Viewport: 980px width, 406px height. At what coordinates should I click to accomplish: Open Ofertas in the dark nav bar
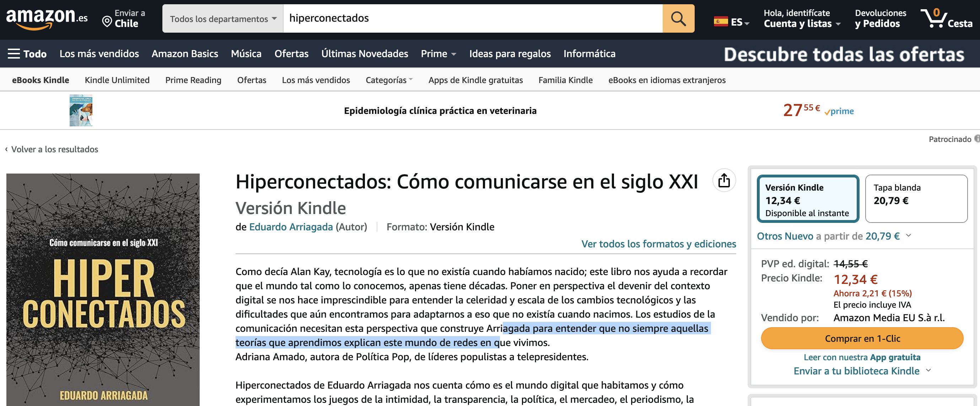click(291, 54)
